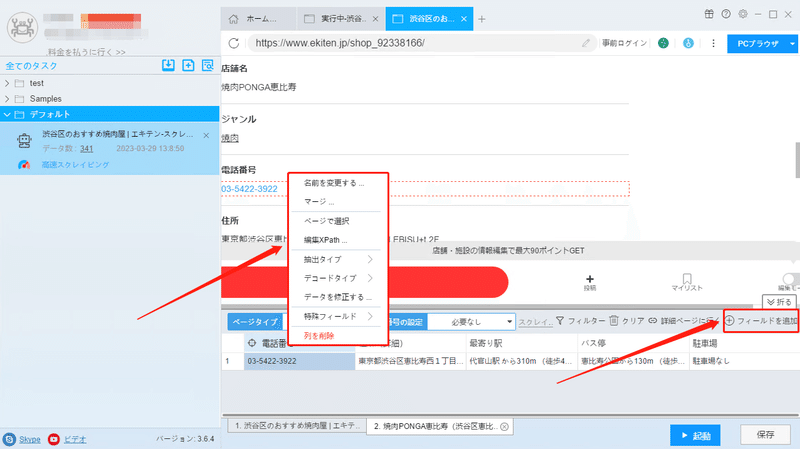Click the URL address field
The image size is (800, 449).
coord(422,43)
